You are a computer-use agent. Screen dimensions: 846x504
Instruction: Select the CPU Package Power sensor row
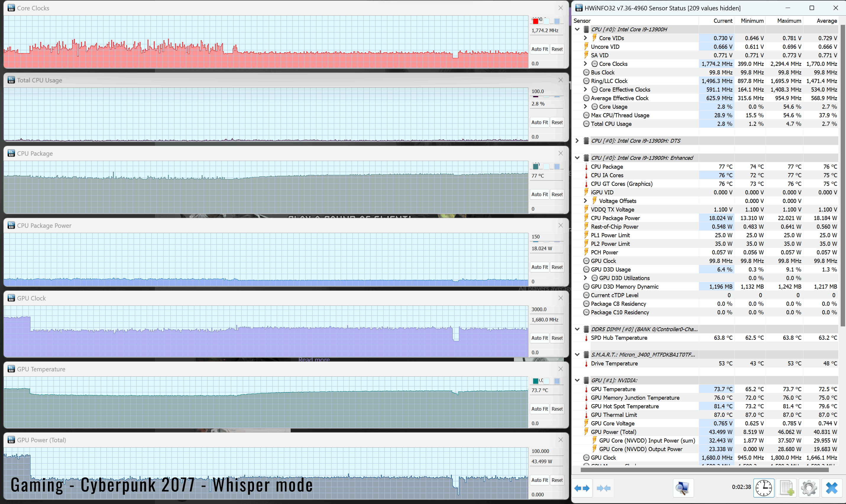705,218
